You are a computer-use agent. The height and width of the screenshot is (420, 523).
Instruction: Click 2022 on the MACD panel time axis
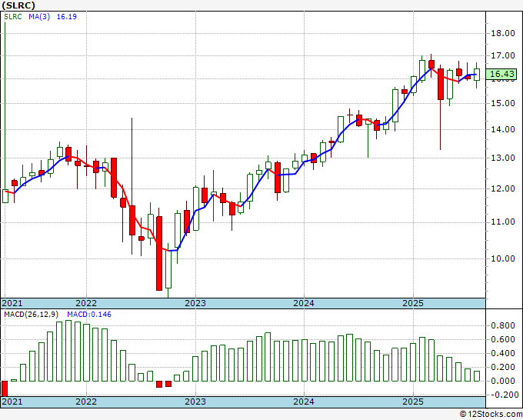(86, 402)
